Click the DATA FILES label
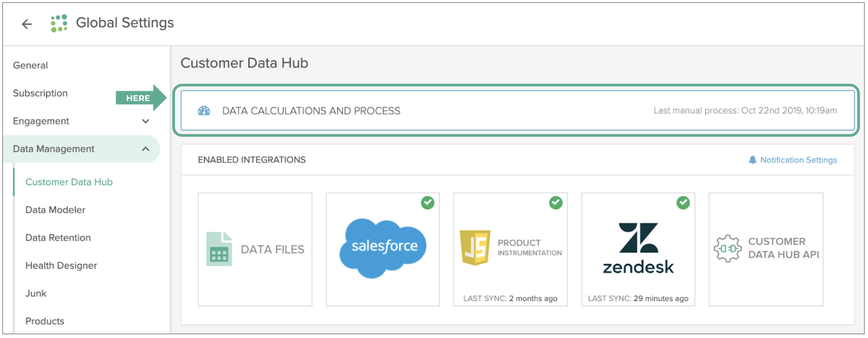 tap(272, 249)
